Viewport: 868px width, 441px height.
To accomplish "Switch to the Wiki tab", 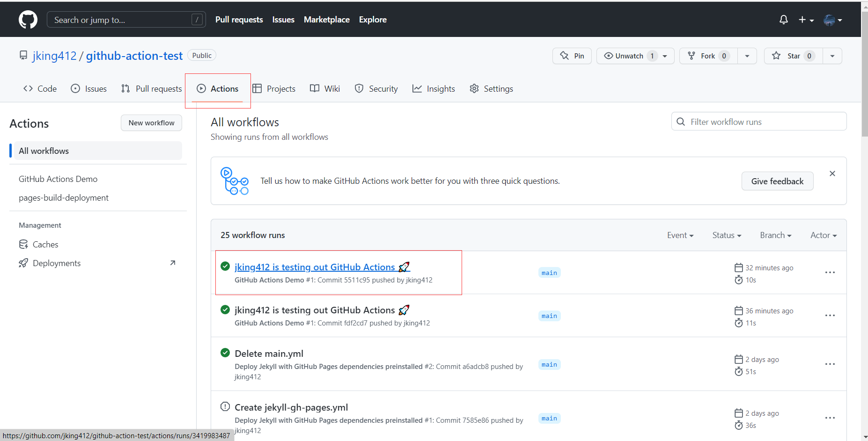I will (325, 88).
